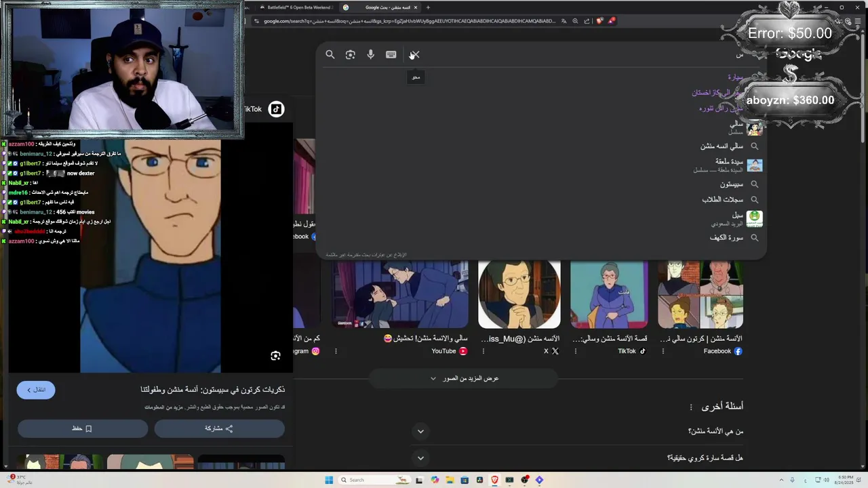Click the مشاركة share button
This screenshot has height=488, width=868.
pyautogui.click(x=219, y=428)
